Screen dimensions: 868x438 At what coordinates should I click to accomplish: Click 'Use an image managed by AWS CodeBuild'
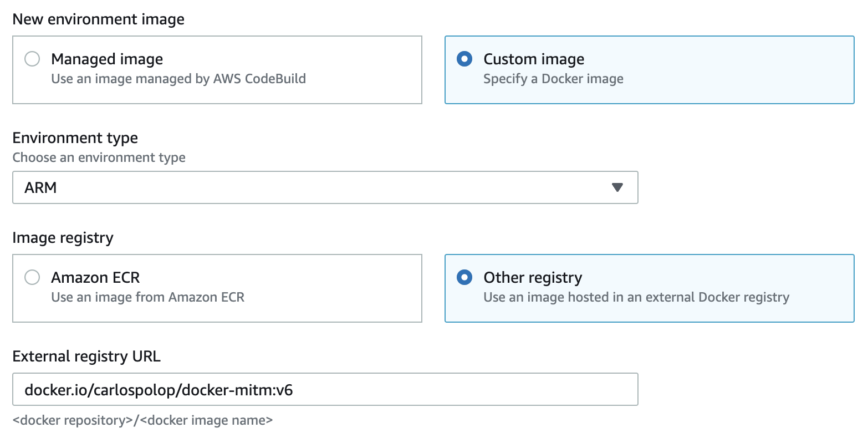pos(178,79)
